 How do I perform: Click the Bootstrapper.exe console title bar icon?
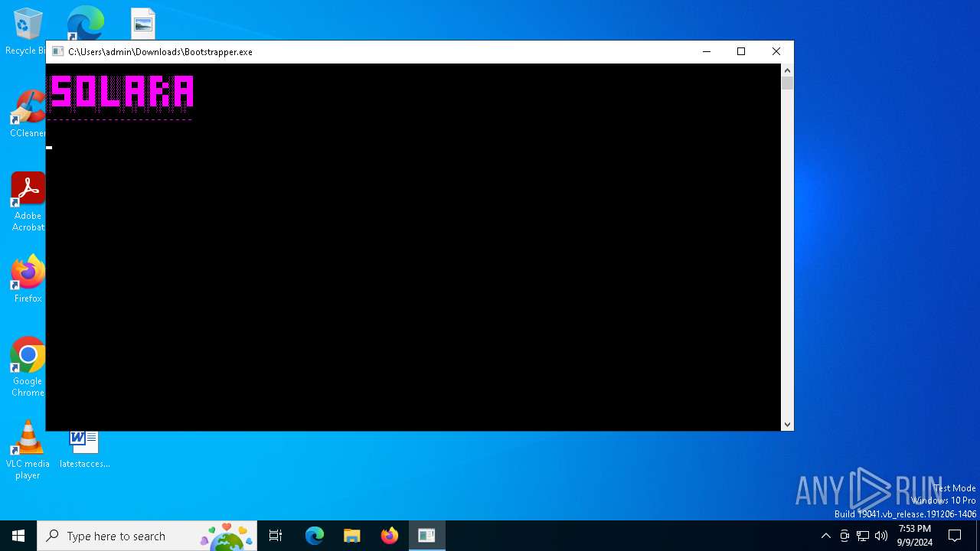pos(58,51)
